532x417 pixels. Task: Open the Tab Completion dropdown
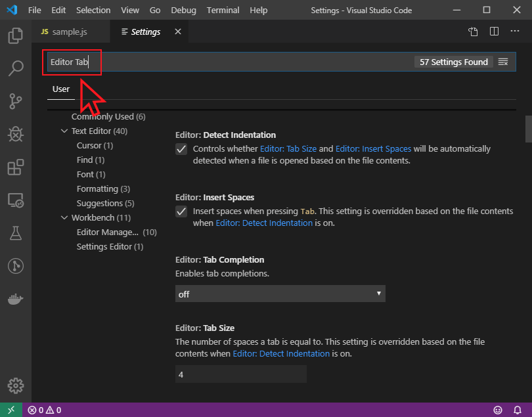(x=280, y=294)
